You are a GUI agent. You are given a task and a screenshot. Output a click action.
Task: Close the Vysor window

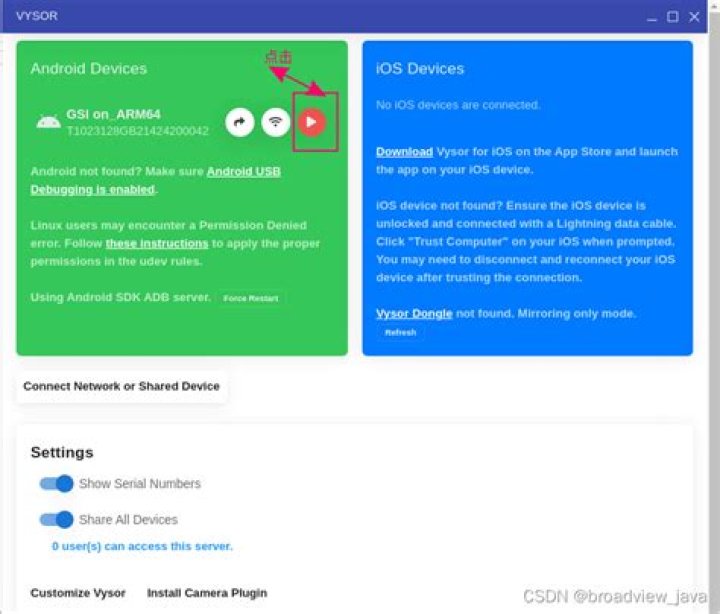click(x=694, y=17)
